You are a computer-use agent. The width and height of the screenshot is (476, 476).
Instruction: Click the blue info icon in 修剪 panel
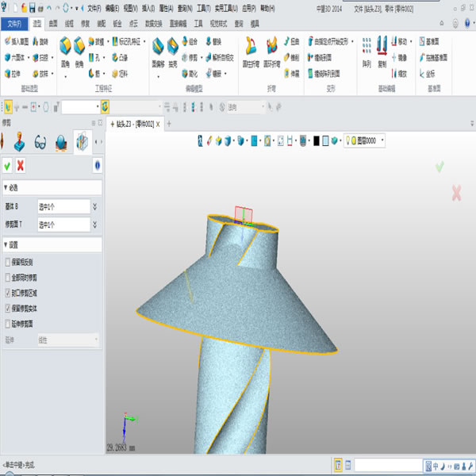97,165
